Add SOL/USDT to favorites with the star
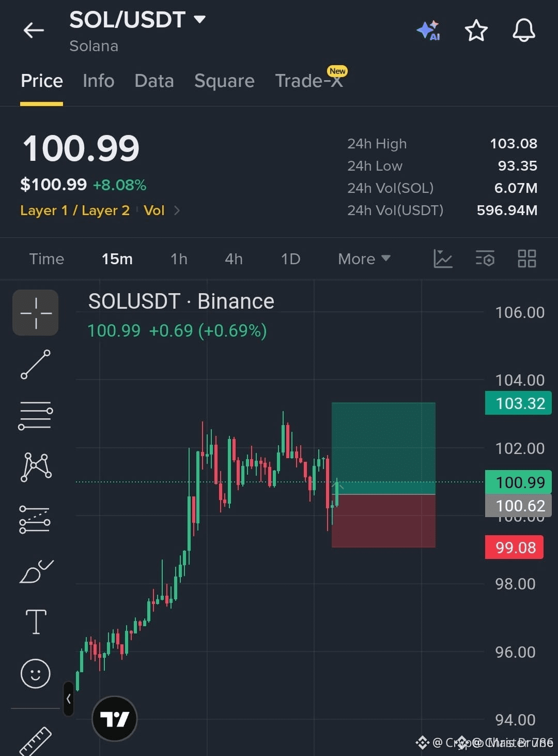This screenshot has height=756, width=558. [476, 31]
